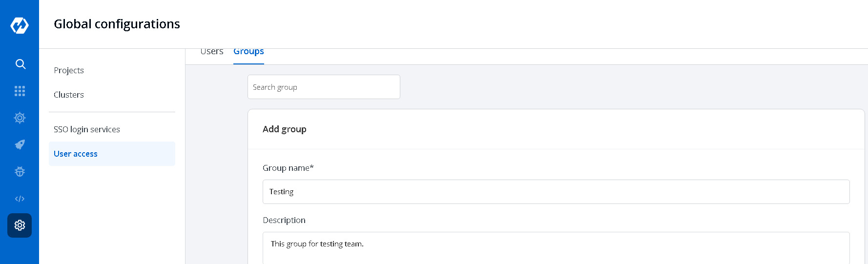
Task: Go to Projects in the configurations menu
Action: 69,70
